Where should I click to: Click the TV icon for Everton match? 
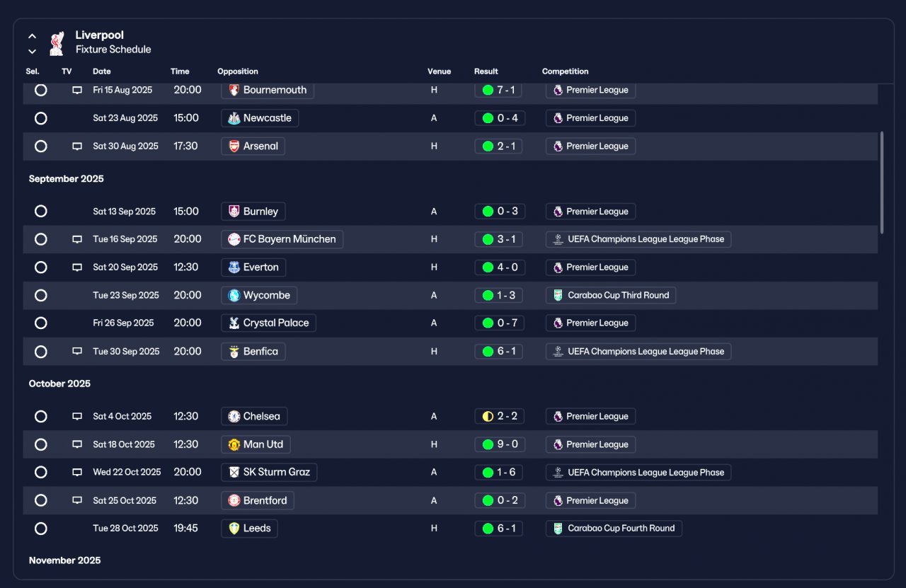(x=77, y=267)
